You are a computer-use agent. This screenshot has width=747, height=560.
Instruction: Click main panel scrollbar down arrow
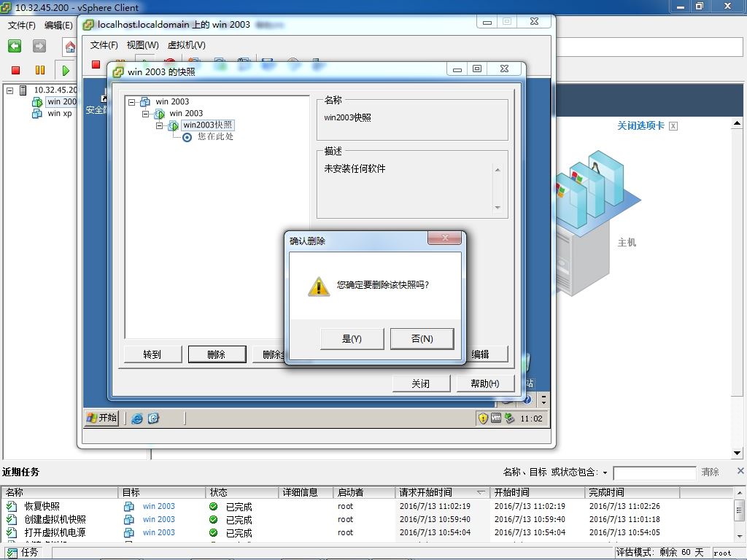click(x=737, y=454)
